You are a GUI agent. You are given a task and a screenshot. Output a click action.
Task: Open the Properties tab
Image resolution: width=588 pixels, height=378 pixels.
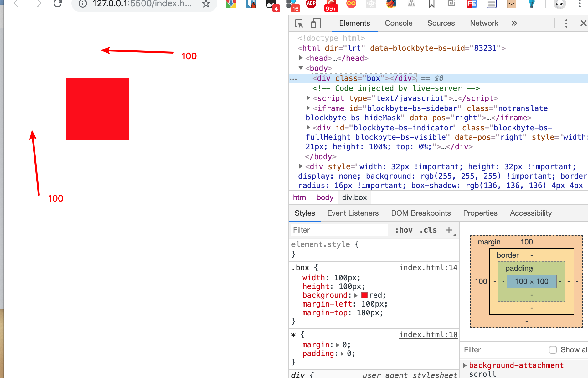coord(480,213)
